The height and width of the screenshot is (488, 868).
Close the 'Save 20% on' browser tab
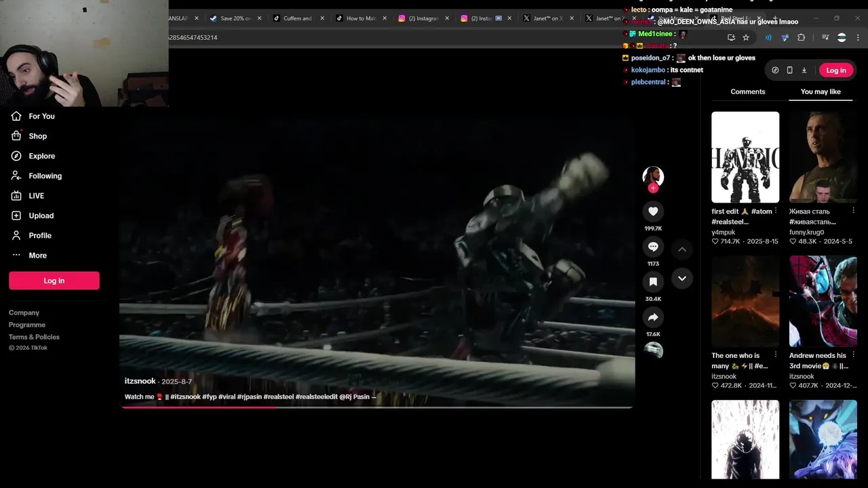[x=259, y=18]
